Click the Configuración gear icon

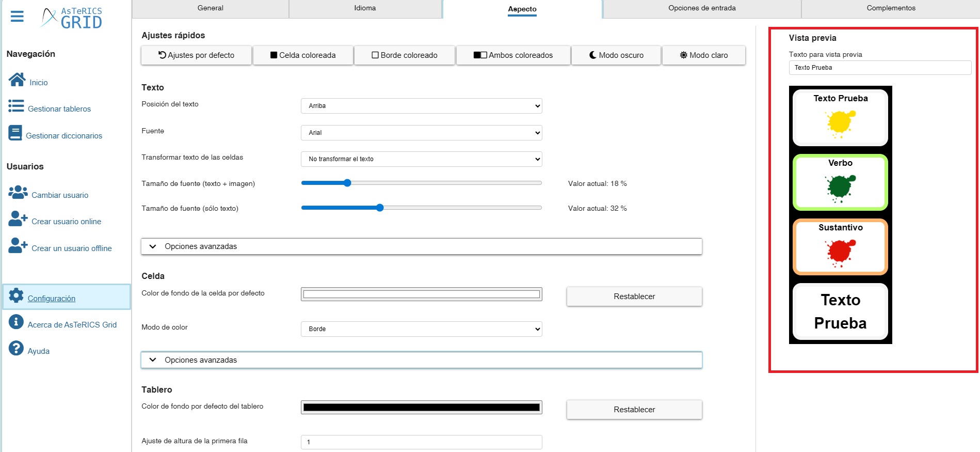coord(16,295)
